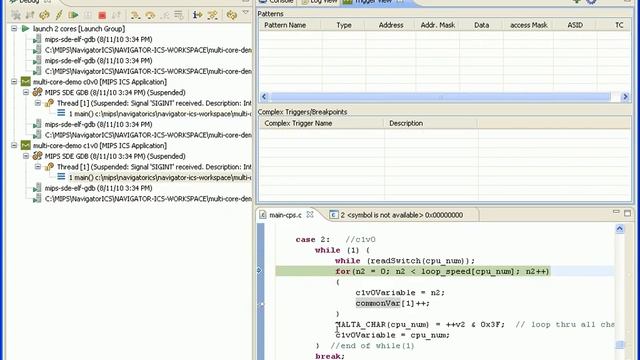Terminate session with red square icon
The image size is (640, 360).
102,16
